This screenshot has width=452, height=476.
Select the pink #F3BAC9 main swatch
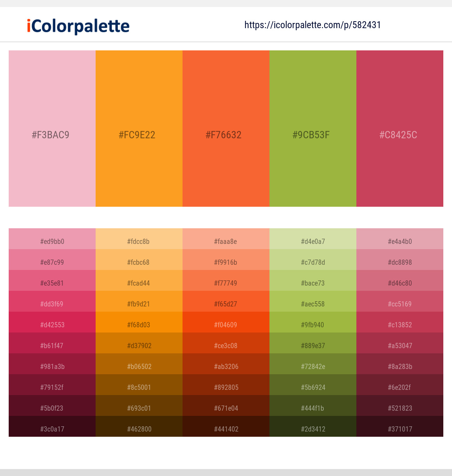coord(52,129)
